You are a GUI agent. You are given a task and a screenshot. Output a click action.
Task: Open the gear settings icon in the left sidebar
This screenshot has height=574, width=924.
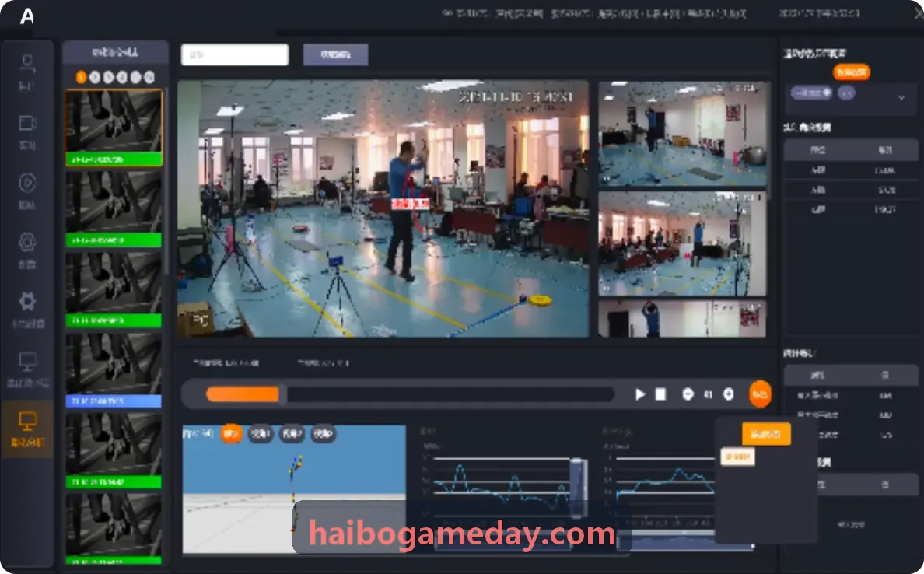point(27,301)
